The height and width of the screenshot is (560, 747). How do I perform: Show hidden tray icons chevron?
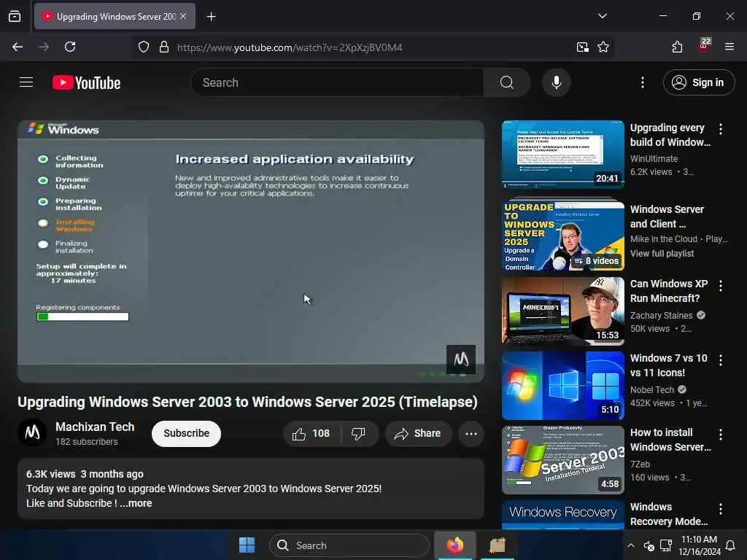tap(631, 545)
